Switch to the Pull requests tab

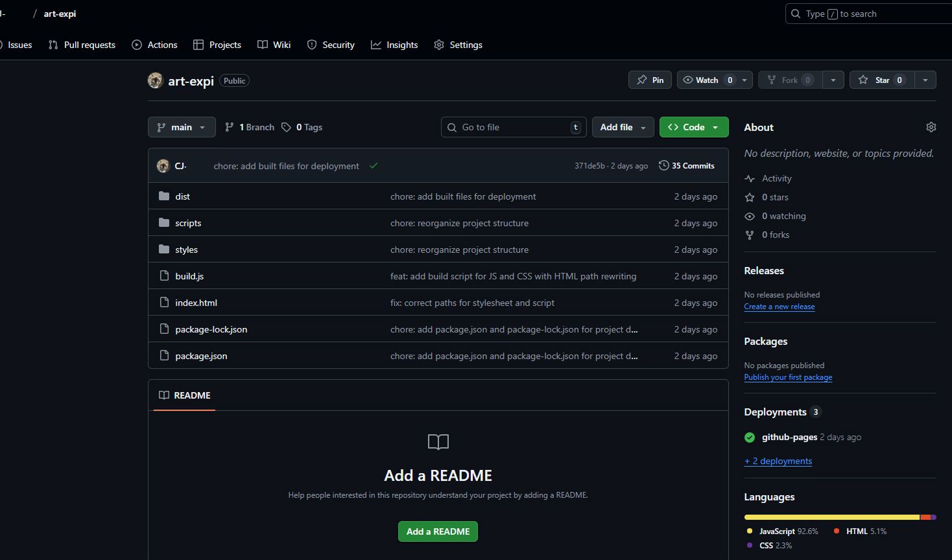pos(82,45)
